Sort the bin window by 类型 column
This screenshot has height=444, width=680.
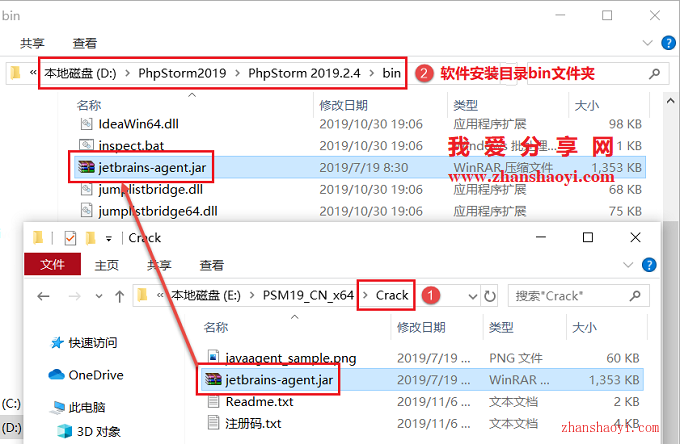pos(465,105)
